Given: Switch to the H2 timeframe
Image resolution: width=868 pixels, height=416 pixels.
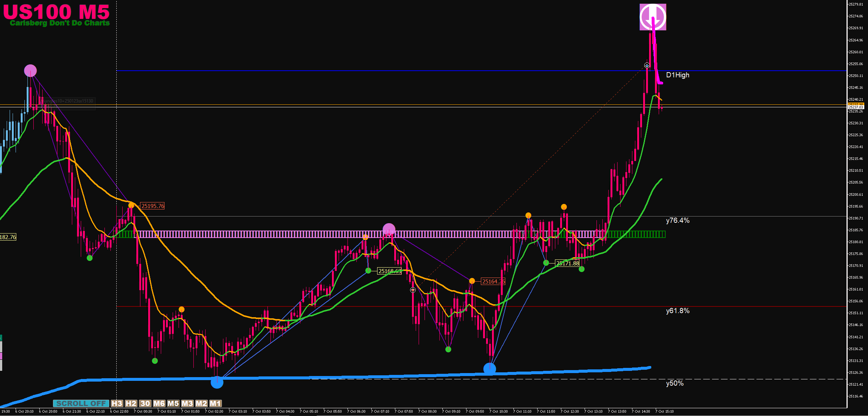Looking at the screenshot, I should (131, 403).
